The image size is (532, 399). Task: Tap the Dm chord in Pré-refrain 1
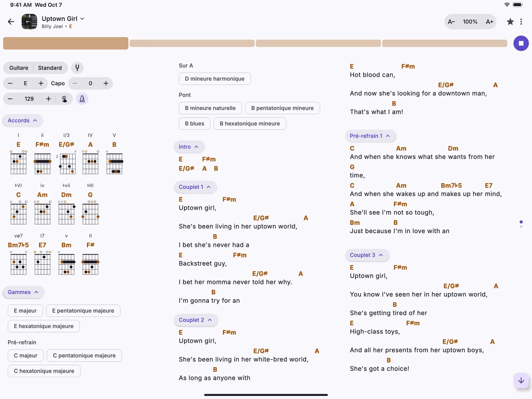tap(453, 149)
